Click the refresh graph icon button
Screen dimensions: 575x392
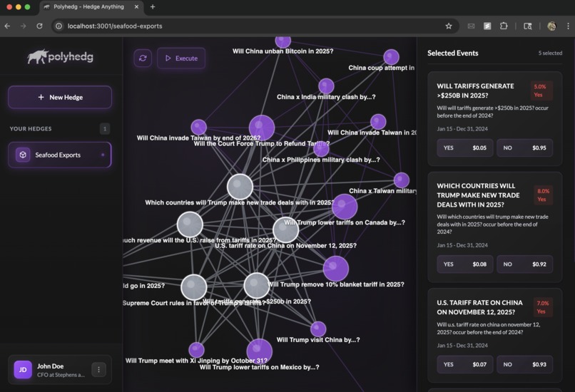(x=143, y=58)
